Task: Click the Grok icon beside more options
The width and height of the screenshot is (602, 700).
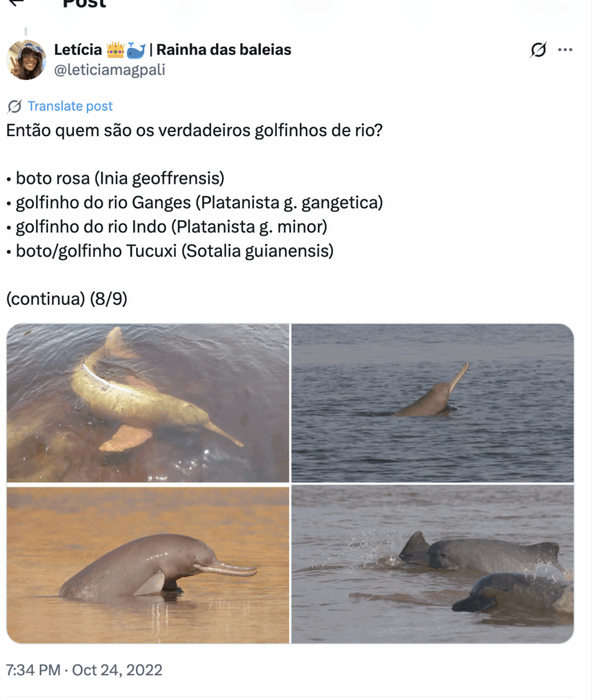Action: 538,49
